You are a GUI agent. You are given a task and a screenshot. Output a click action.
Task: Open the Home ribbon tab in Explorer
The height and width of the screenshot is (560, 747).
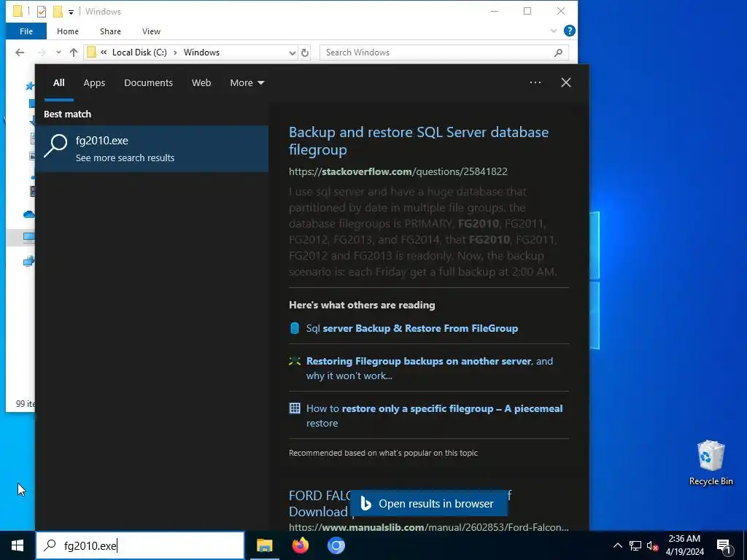(x=68, y=31)
